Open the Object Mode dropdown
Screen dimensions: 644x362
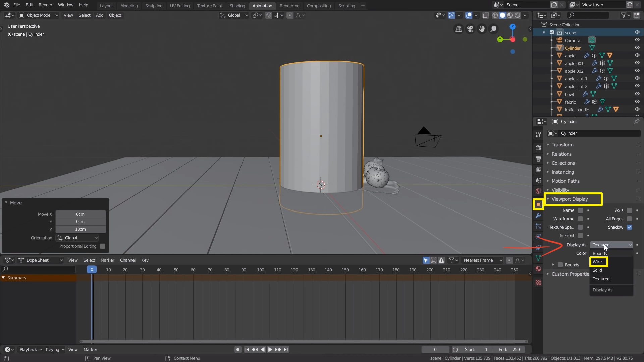[x=39, y=15]
